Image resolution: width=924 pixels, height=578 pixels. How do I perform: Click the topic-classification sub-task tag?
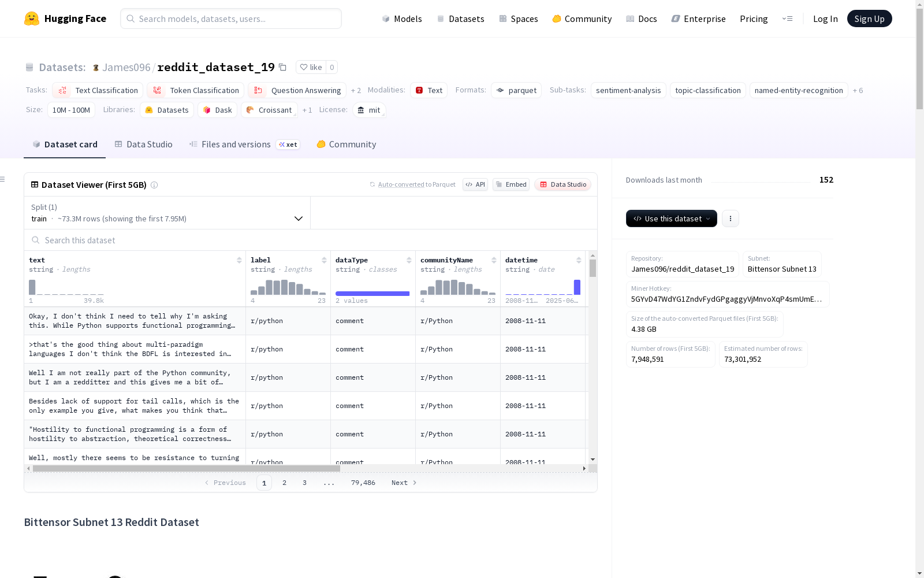tap(708, 90)
